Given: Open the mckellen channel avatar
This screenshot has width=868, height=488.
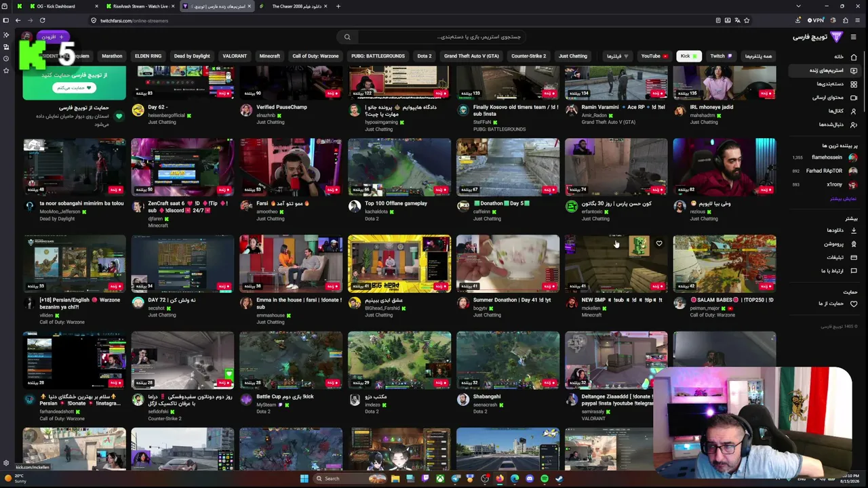Looking at the screenshot, I should pos(572,303).
